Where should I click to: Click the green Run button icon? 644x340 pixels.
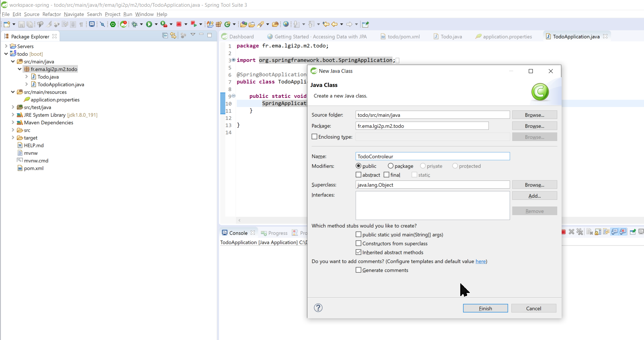[x=149, y=24]
